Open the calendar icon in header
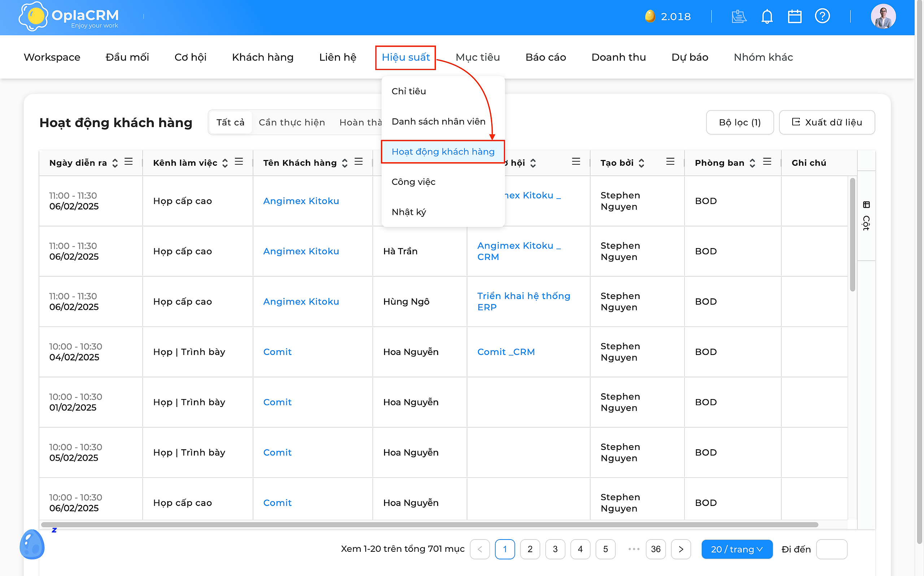This screenshot has height=576, width=924. coord(794,16)
